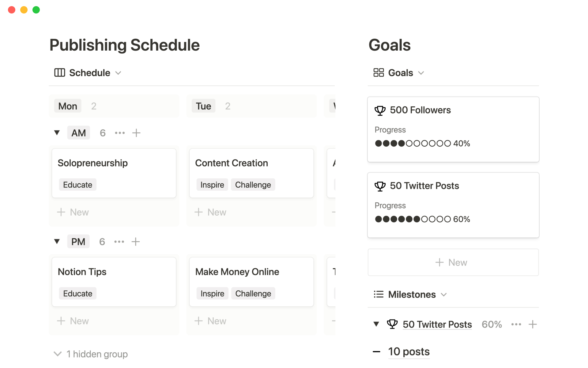Screen dimensions: 588x368
Task: Collapse the 50 Twitter Posts milestone group
Action: (376, 324)
